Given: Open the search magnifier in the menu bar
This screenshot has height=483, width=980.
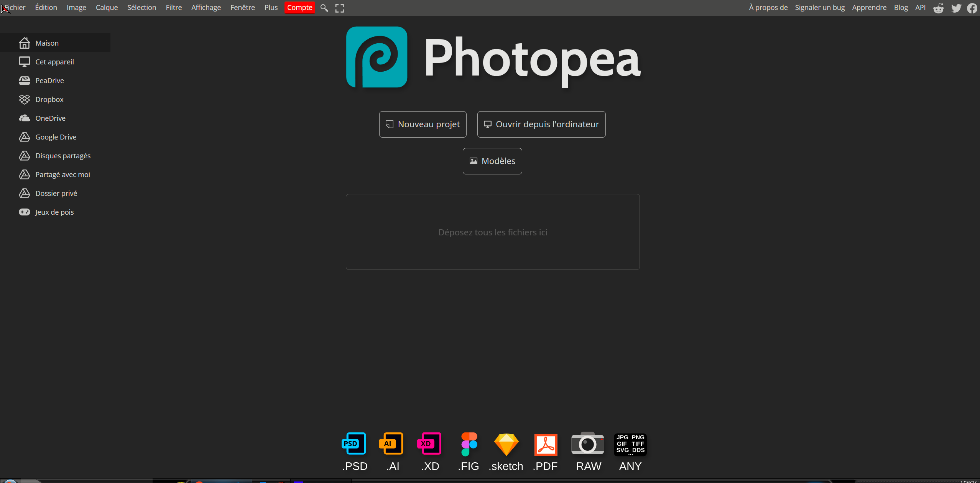Looking at the screenshot, I should pos(324,7).
